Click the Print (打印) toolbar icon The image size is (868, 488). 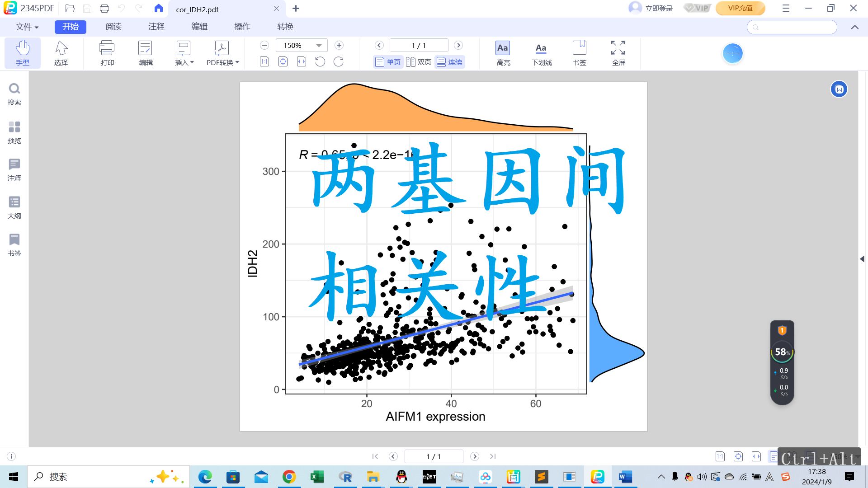point(107,53)
